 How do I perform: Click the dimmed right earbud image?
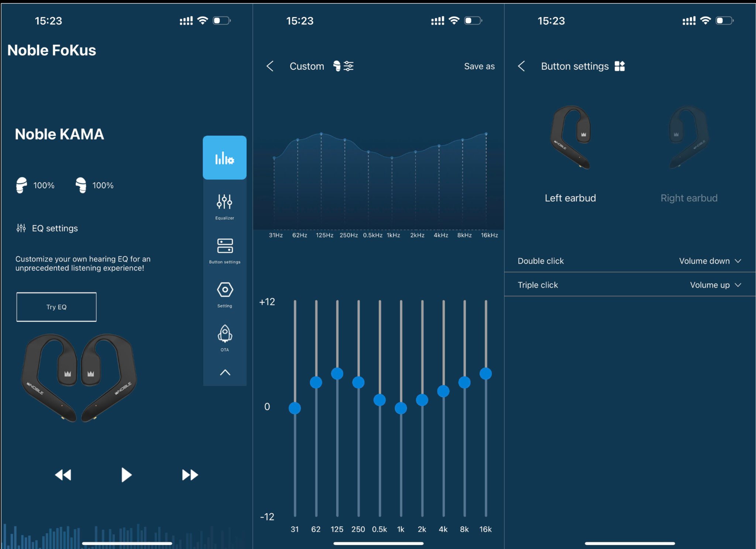click(689, 137)
